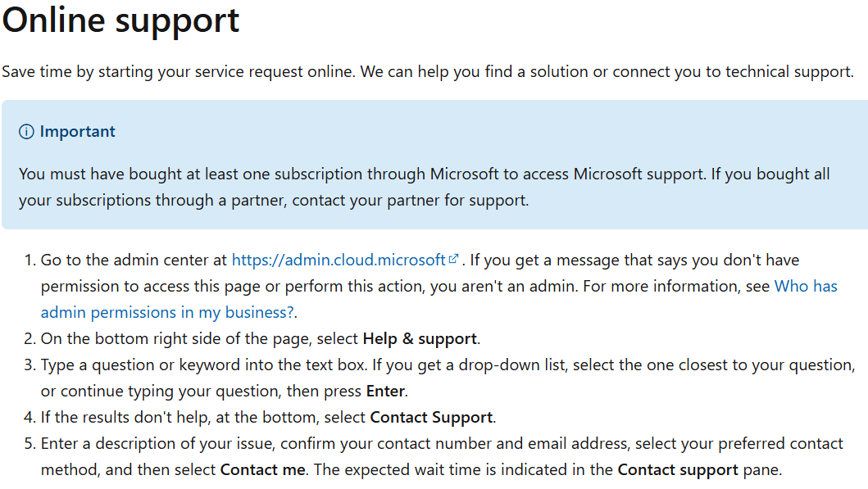Select the 'Important' note title
This screenshot has width=868, height=489.
77,132
